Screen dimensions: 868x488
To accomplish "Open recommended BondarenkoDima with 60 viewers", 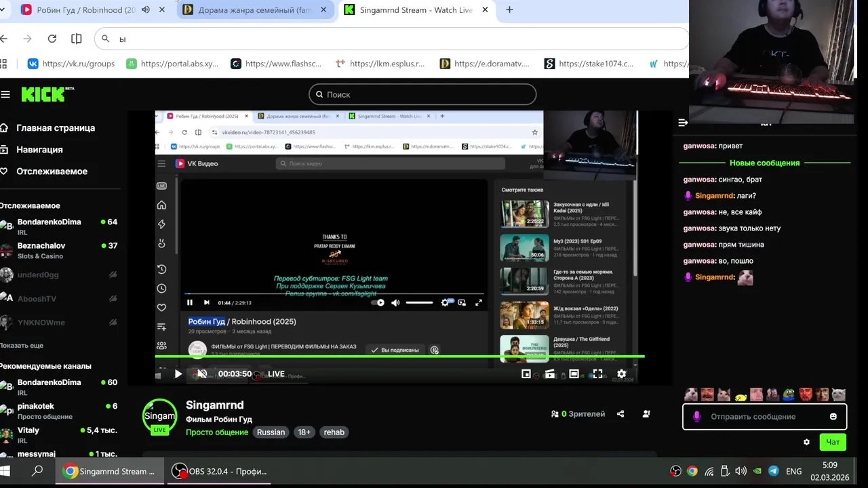I will tap(60, 387).
